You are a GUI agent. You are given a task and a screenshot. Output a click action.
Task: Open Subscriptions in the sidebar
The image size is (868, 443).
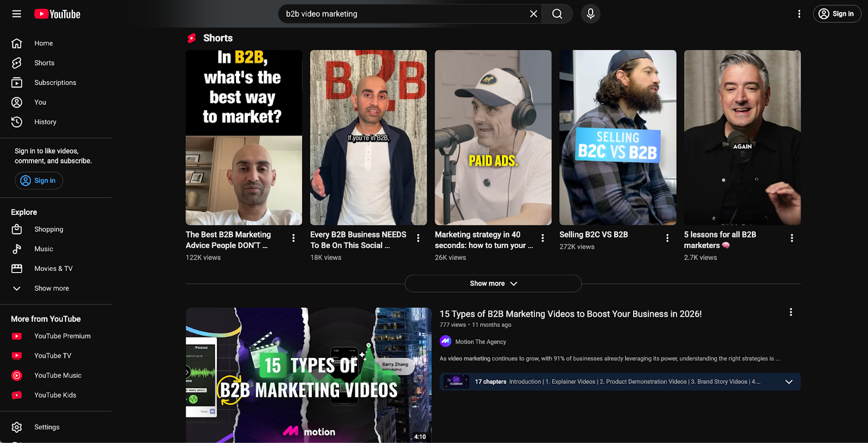[56, 83]
